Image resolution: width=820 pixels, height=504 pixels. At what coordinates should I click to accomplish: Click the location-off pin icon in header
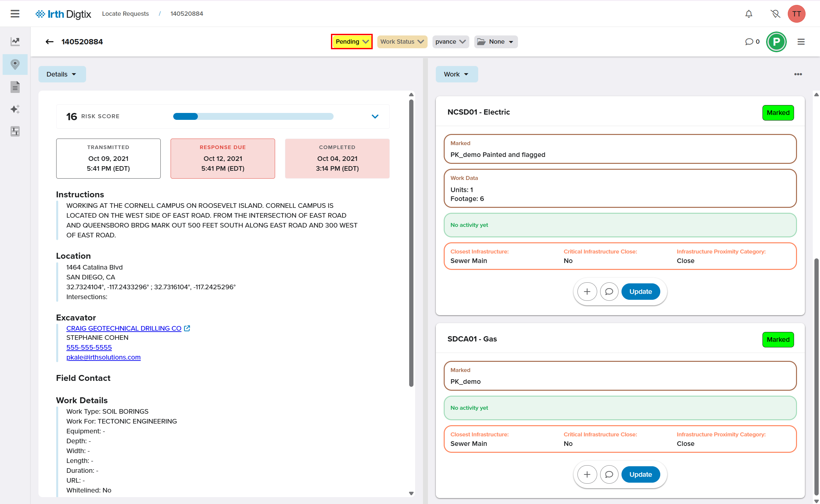click(775, 14)
